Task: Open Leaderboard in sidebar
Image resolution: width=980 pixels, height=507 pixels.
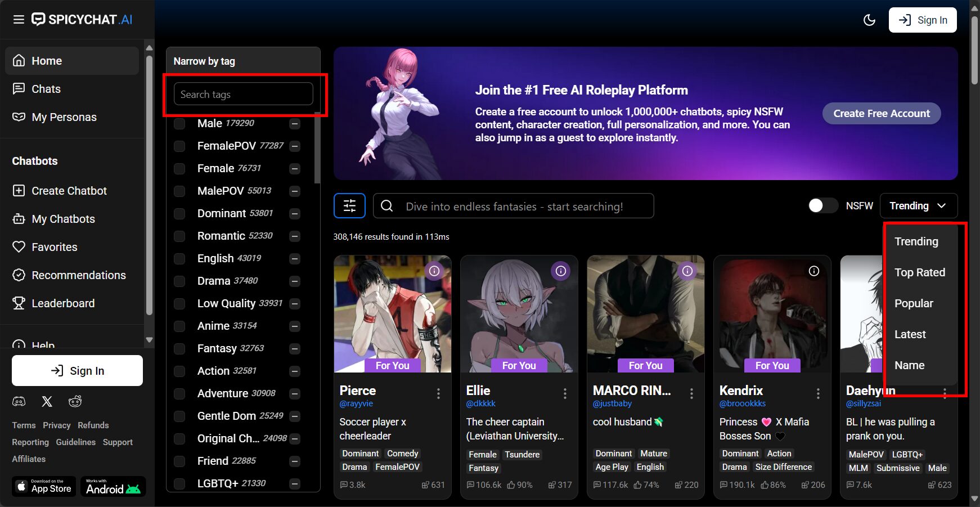Action: (72, 303)
